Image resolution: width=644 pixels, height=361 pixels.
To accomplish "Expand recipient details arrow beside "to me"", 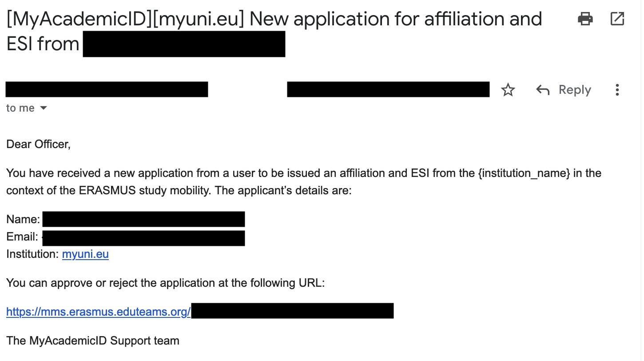I will [x=44, y=108].
